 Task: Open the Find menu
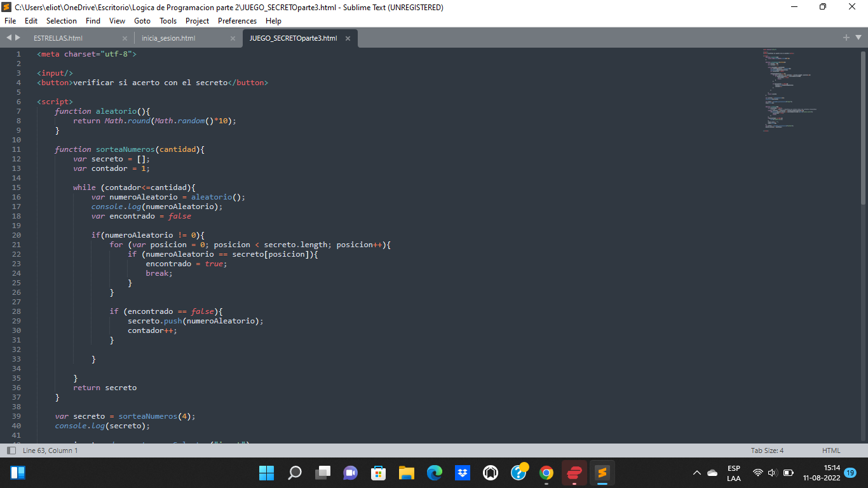tap(93, 21)
